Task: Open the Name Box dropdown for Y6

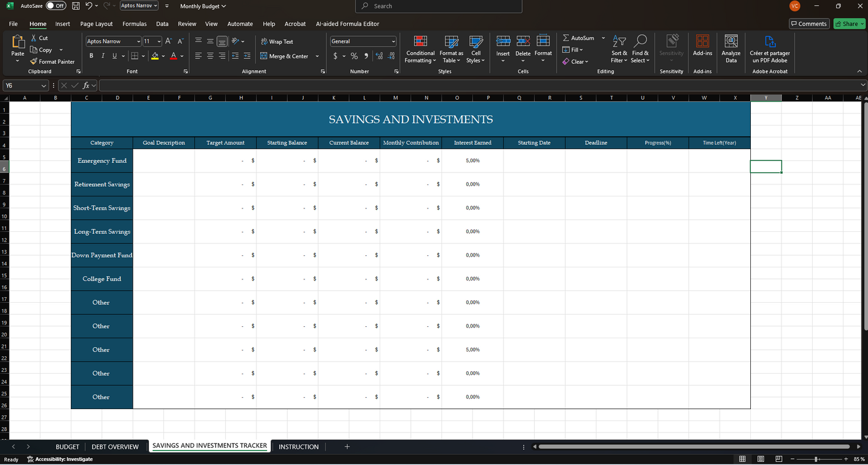Action: 43,86
